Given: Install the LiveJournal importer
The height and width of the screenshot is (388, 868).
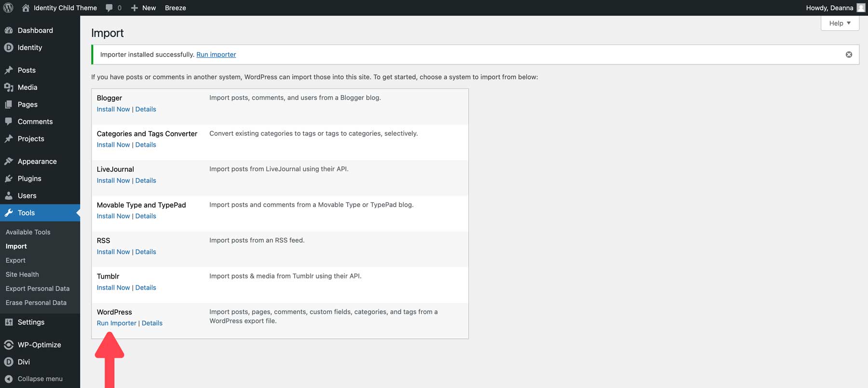Looking at the screenshot, I should click(113, 180).
